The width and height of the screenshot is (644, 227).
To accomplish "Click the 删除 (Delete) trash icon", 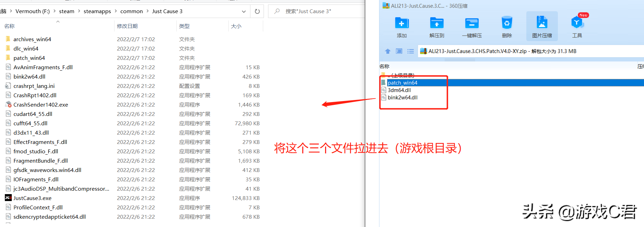I will tap(507, 27).
